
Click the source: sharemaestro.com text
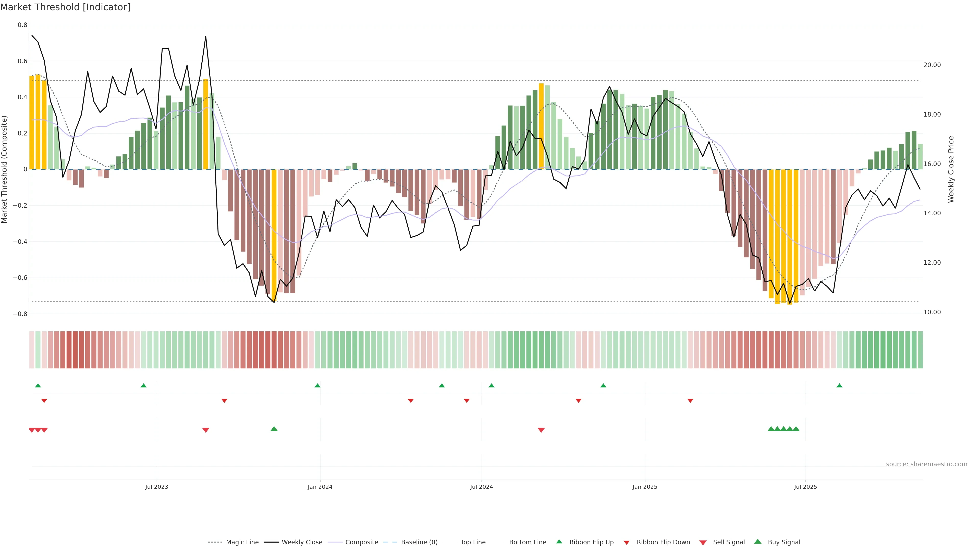(926, 464)
